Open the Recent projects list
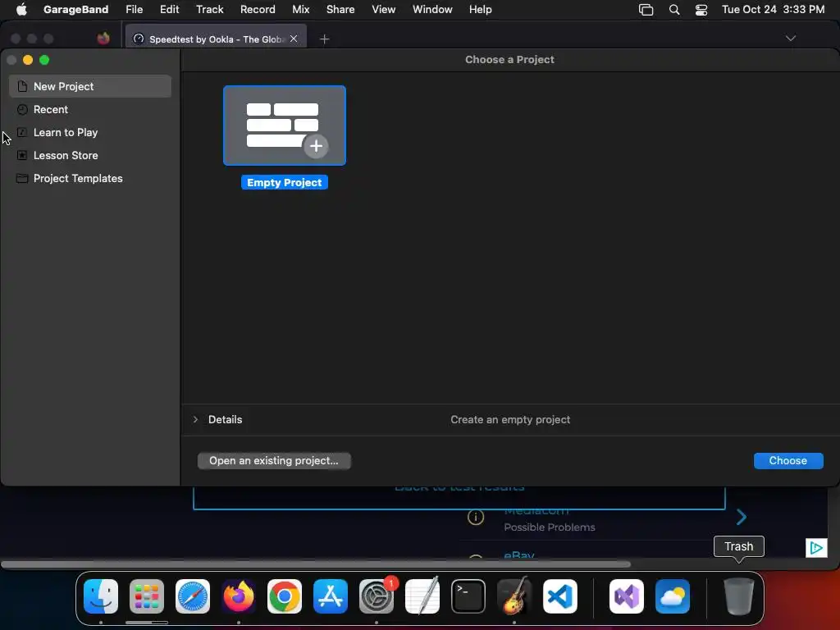The width and height of the screenshot is (840, 630). (x=90, y=109)
